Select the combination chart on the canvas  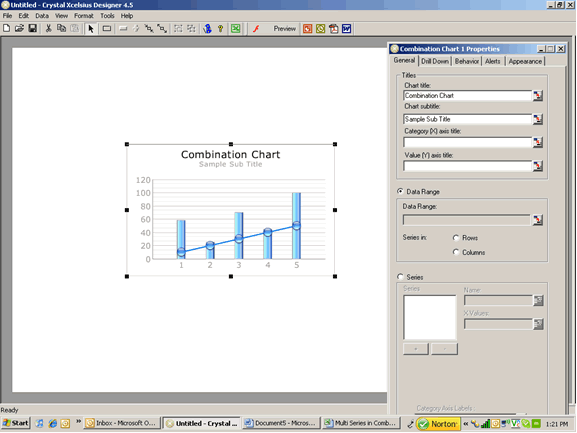pos(231,210)
